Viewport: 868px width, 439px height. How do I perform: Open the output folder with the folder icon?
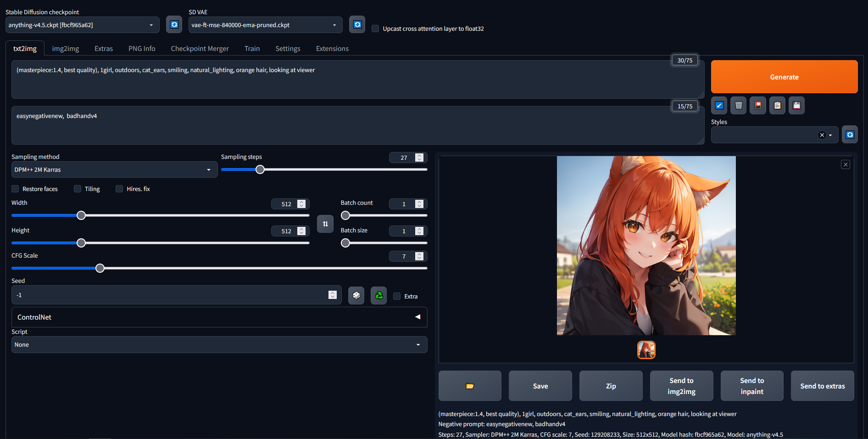470,386
